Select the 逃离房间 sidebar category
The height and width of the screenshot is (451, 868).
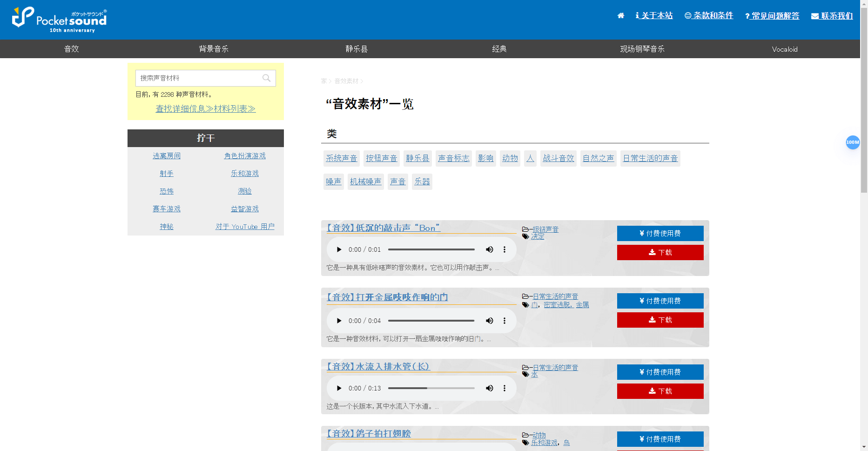click(x=167, y=156)
